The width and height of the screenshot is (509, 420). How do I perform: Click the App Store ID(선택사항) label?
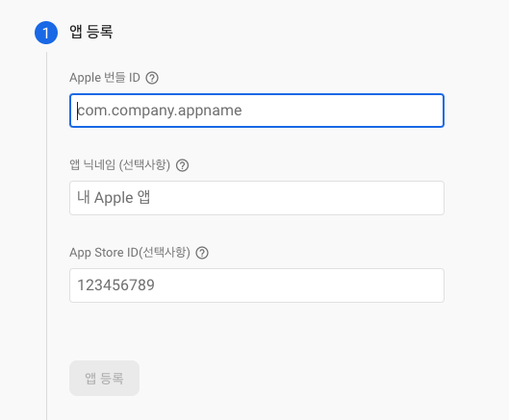[x=130, y=253]
